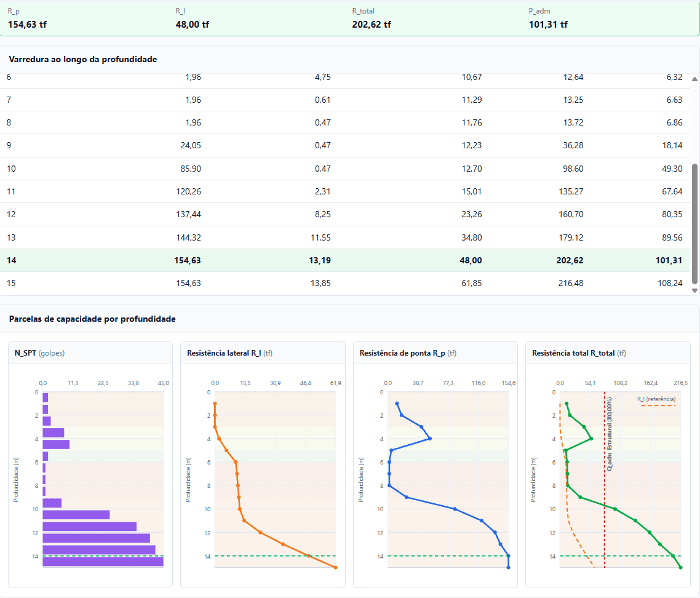Viewport: 700px width, 598px height.
Task: Click the peak point at depth 4 in ponta chart
Action: coord(430,439)
